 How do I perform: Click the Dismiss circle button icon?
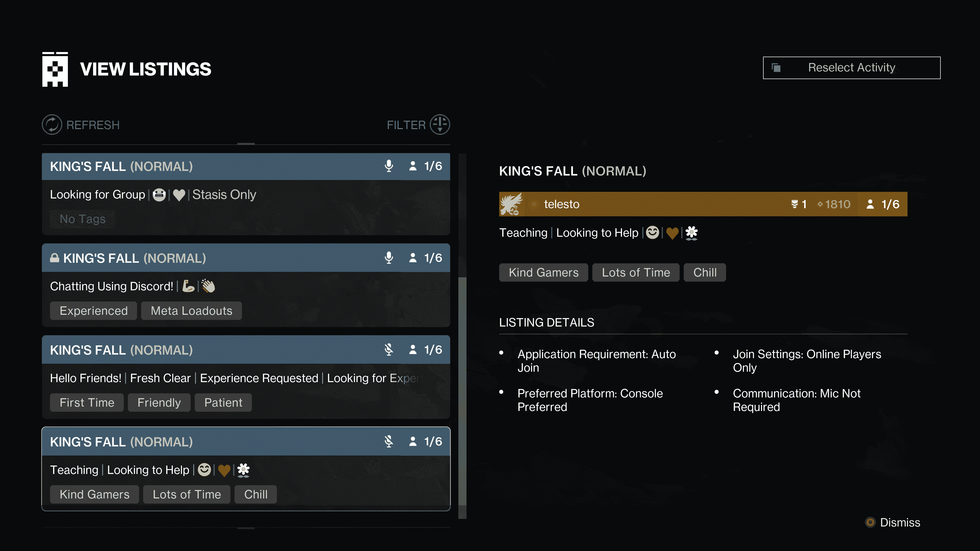(870, 522)
